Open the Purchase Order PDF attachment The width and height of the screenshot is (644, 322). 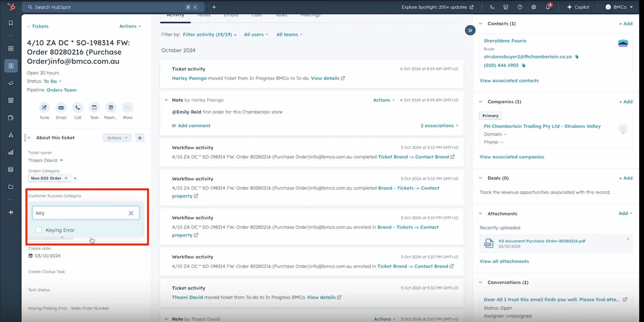click(541, 241)
